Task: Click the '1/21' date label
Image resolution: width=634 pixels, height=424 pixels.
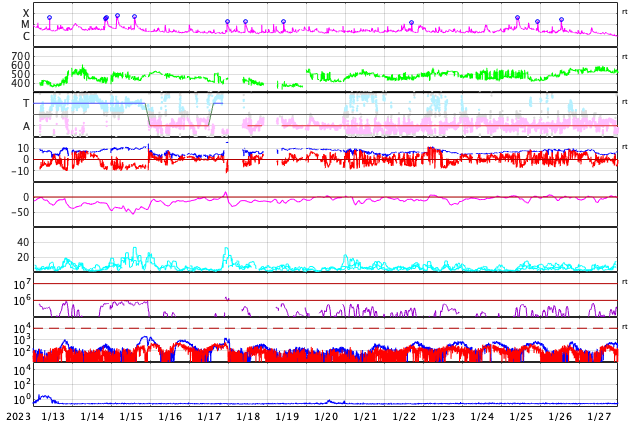Action: [365, 417]
